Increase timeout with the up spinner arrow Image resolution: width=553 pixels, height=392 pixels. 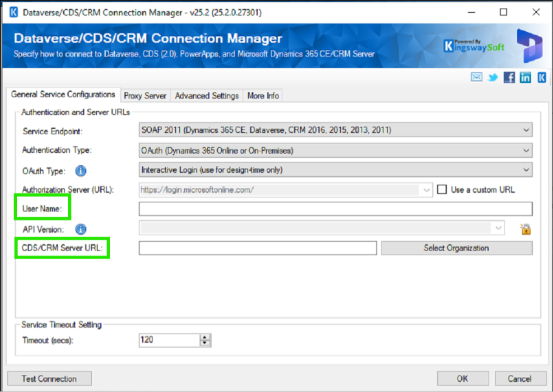(205, 337)
